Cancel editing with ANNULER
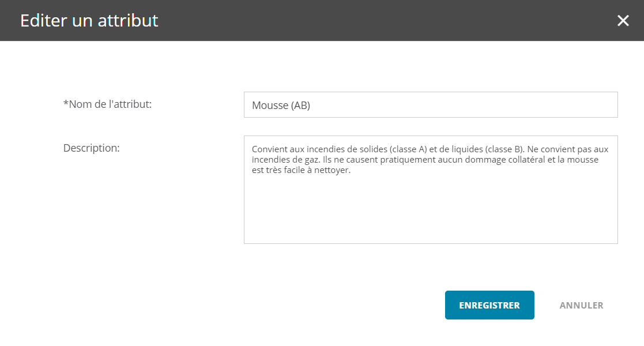Viewport: 644px width, 346px height. (581, 305)
